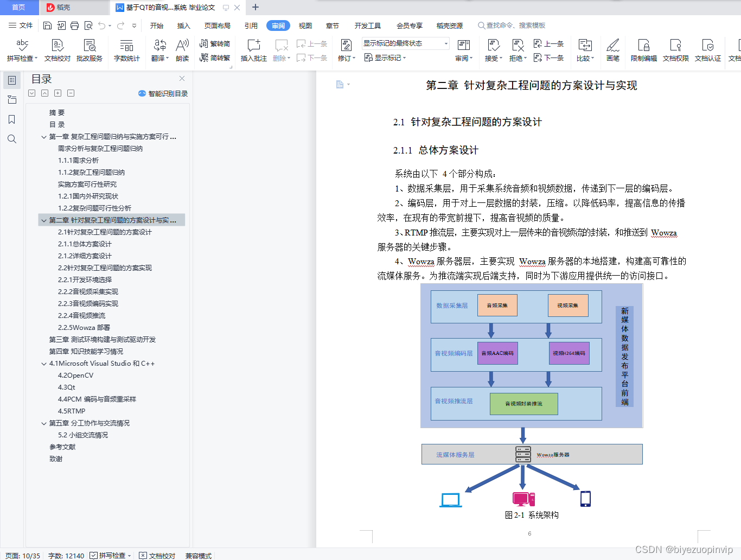741x560 pixels.
Task: Start 朗读 read-aloud for the document
Action: (182, 49)
